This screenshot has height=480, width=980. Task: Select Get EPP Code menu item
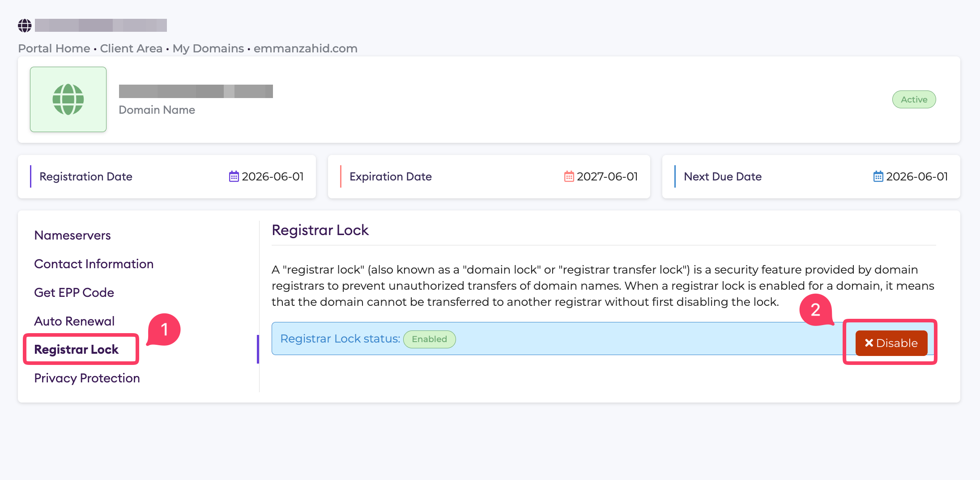point(74,292)
